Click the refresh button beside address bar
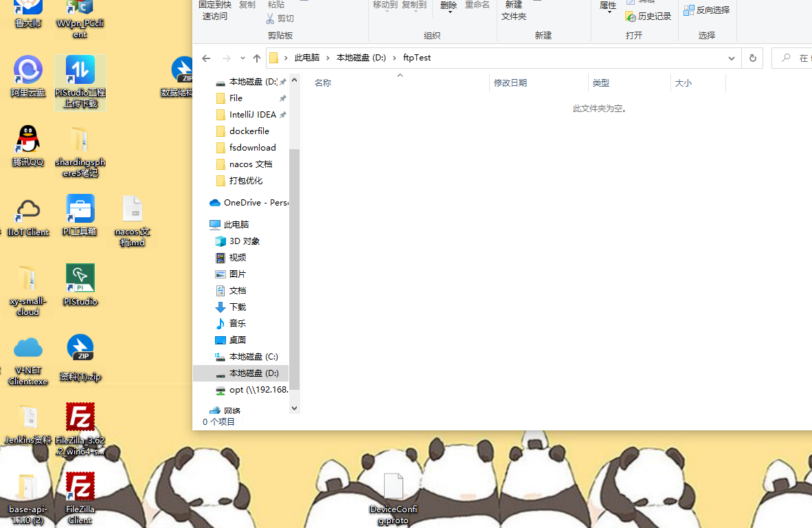Screen dimensions: 812x528 (752, 58)
